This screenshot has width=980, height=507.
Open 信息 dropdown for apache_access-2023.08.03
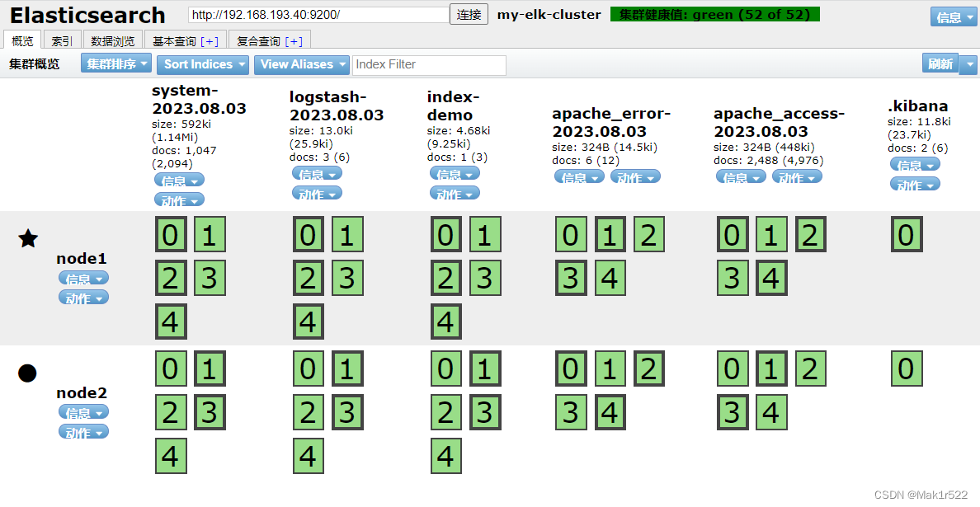(x=741, y=176)
